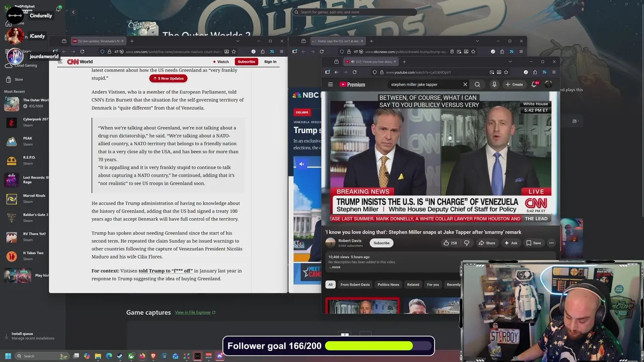This screenshot has width=644, height=362.
Task: Select the All filter chip
Action: 331,285
